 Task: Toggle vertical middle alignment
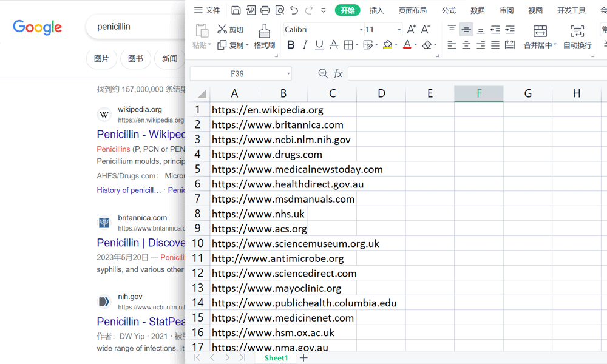click(x=466, y=29)
